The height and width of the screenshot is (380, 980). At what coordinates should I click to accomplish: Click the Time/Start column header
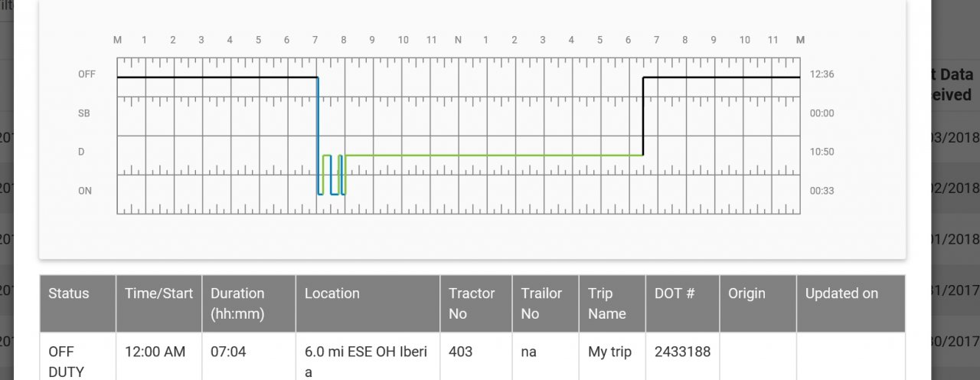tap(158, 293)
